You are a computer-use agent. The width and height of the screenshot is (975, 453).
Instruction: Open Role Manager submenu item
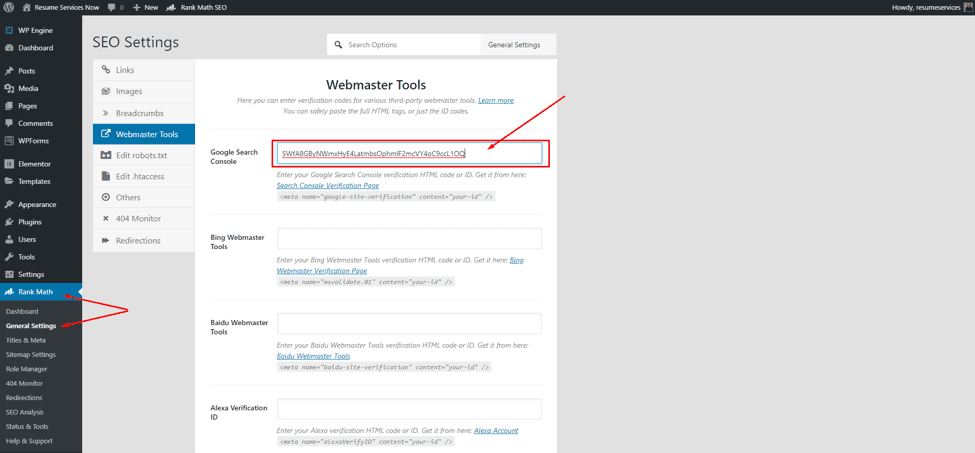tap(26, 368)
